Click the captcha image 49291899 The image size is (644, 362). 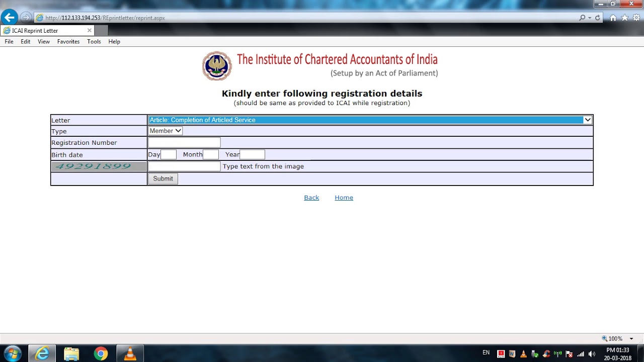click(99, 166)
